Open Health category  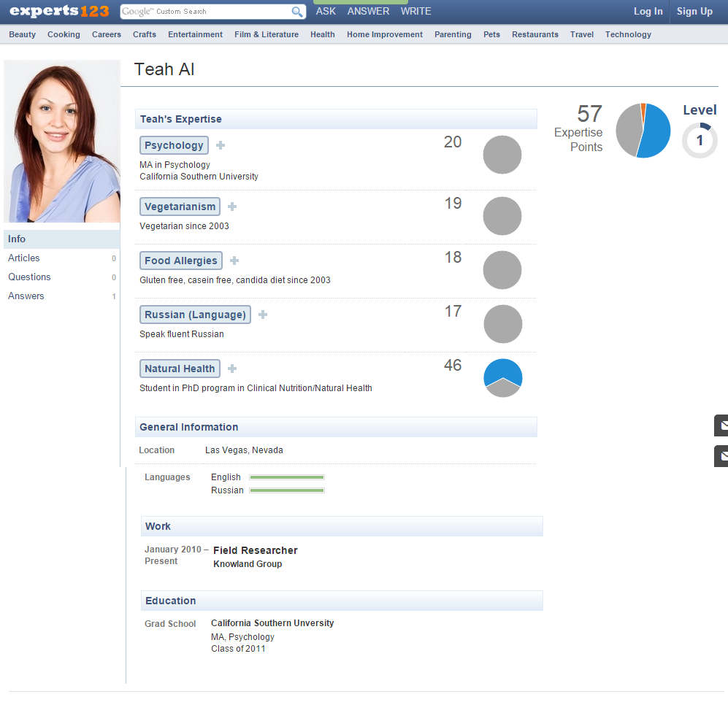pyautogui.click(x=323, y=34)
